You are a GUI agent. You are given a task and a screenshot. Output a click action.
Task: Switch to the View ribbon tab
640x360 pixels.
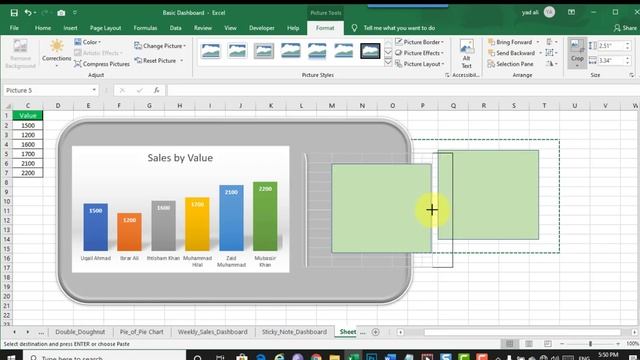pyautogui.click(x=230, y=28)
